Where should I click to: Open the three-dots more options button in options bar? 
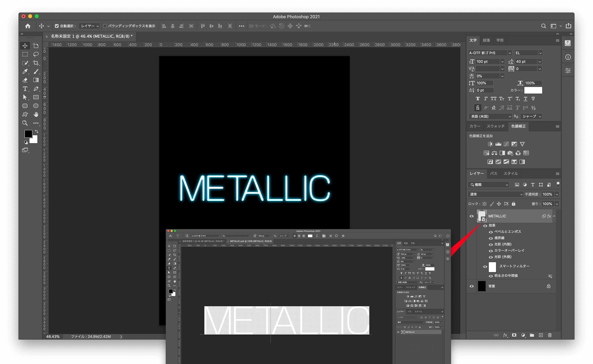point(241,26)
